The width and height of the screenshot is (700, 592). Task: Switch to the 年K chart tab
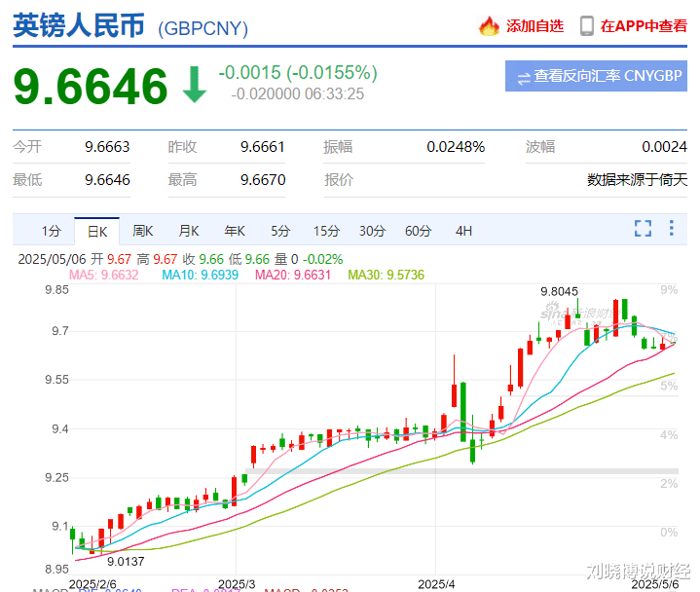pos(235,231)
